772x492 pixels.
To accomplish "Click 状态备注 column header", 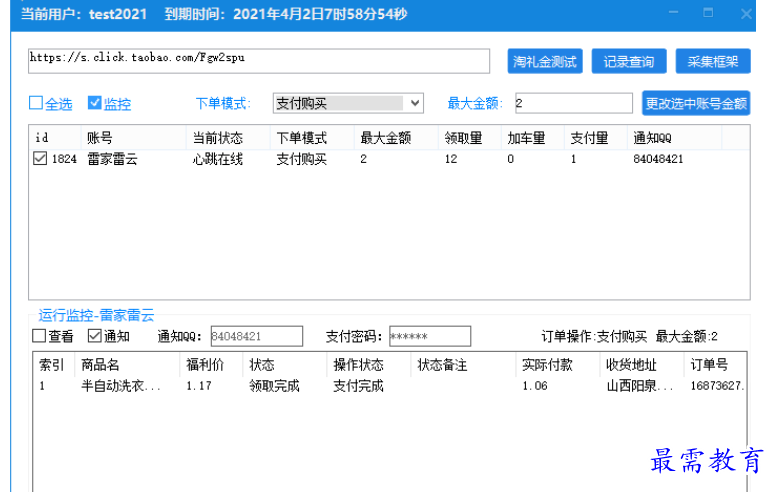I will 463,365.
